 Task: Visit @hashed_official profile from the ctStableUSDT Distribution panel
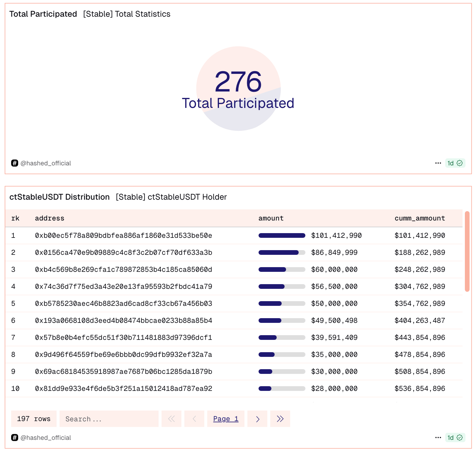[x=46, y=438]
